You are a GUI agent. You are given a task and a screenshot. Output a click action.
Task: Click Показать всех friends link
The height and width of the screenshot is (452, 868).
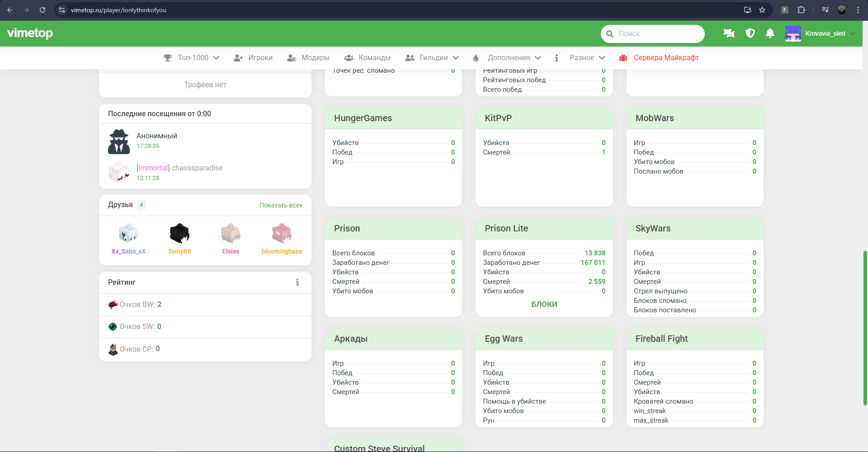[281, 205]
